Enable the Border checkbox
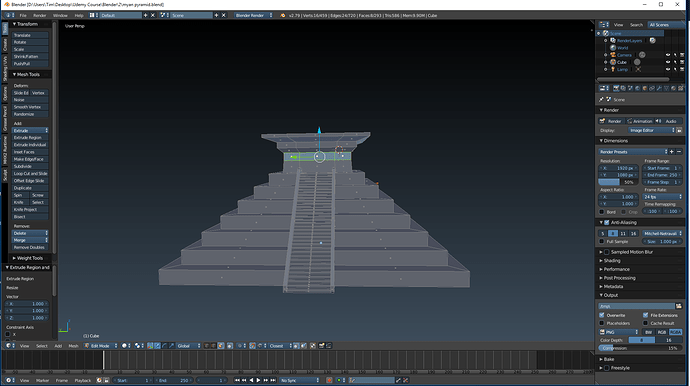The image size is (690, 386). [x=602, y=212]
